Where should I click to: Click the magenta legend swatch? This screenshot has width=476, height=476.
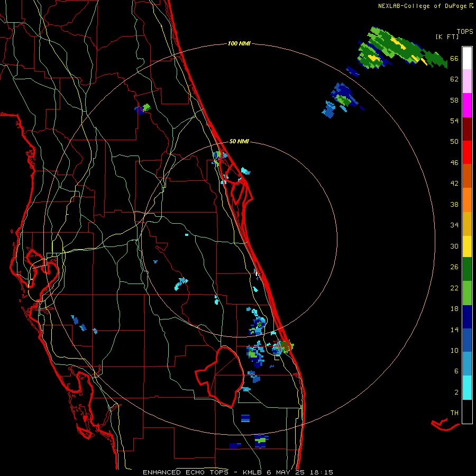(x=467, y=105)
